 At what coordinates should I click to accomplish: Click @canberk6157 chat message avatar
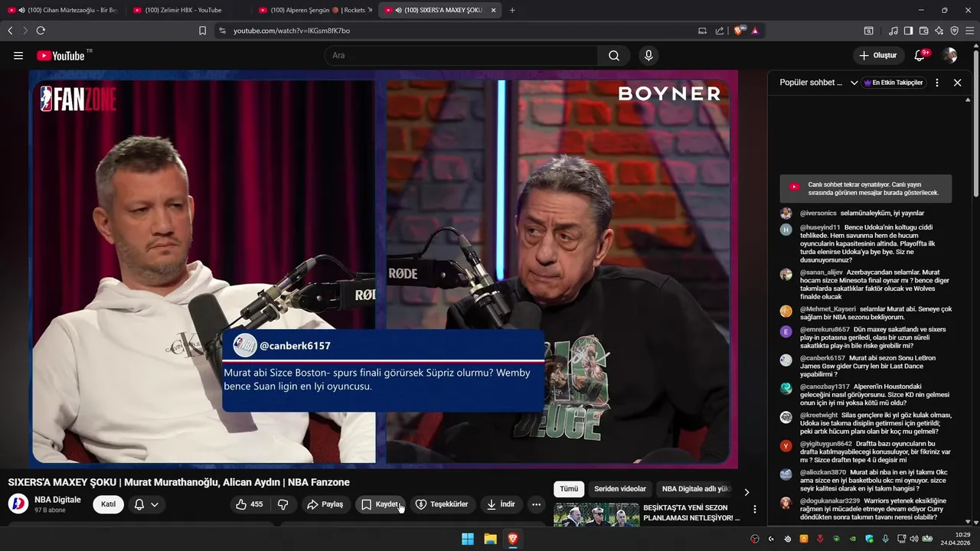coord(786,360)
